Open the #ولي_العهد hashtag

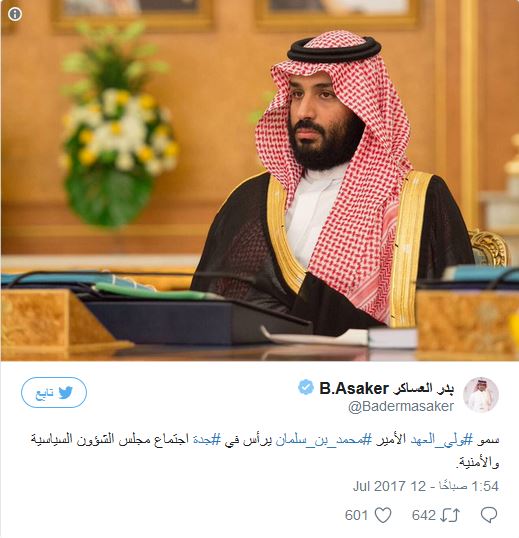pyautogui.click(x=442, y=440)
